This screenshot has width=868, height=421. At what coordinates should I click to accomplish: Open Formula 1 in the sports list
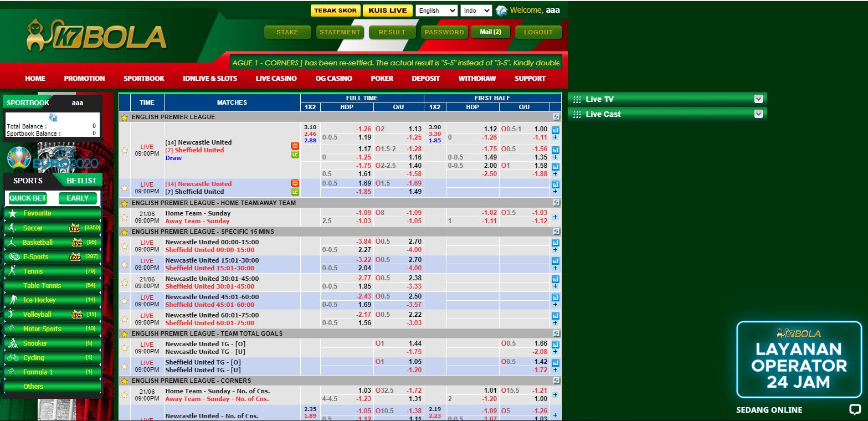tap(53, 372)
